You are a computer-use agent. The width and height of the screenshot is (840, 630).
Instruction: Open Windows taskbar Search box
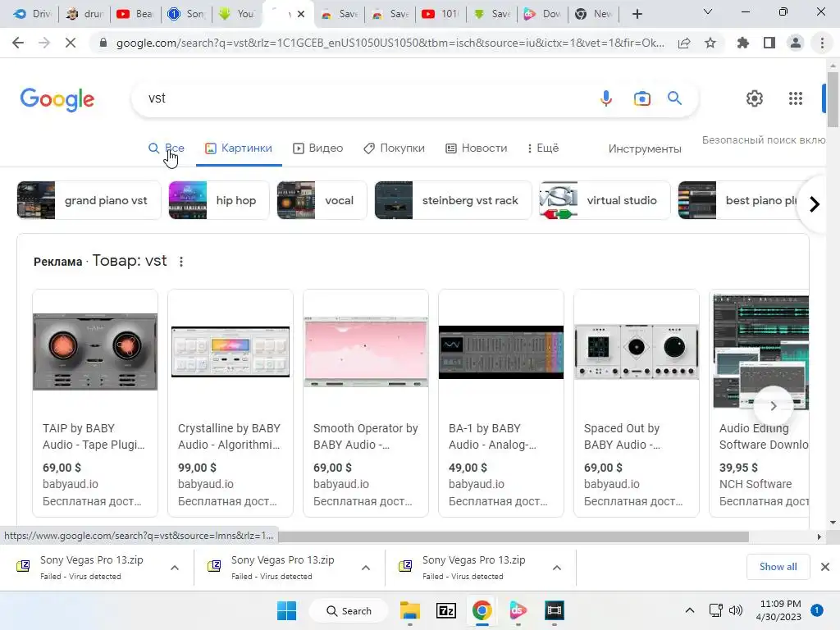click(349, 610)
